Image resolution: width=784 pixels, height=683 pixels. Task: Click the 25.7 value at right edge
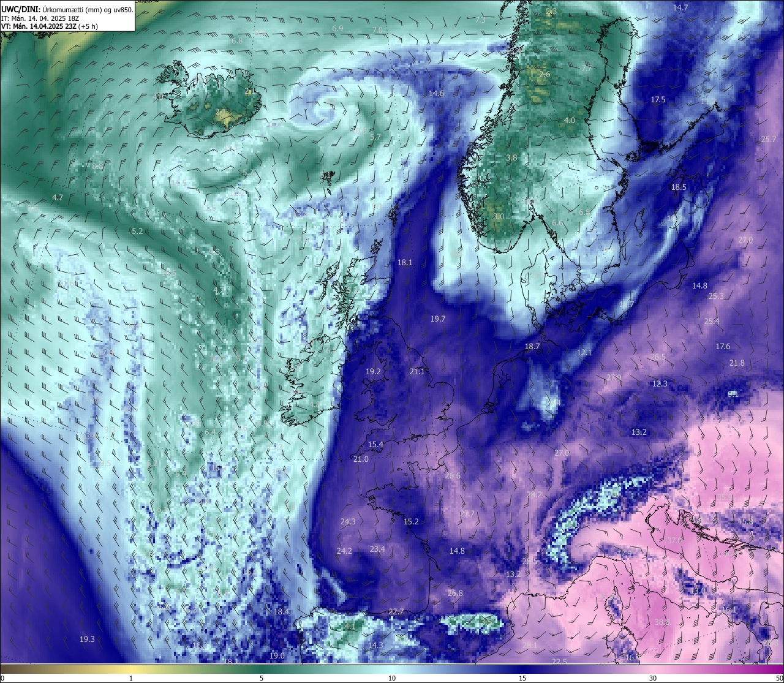point(769,140)
